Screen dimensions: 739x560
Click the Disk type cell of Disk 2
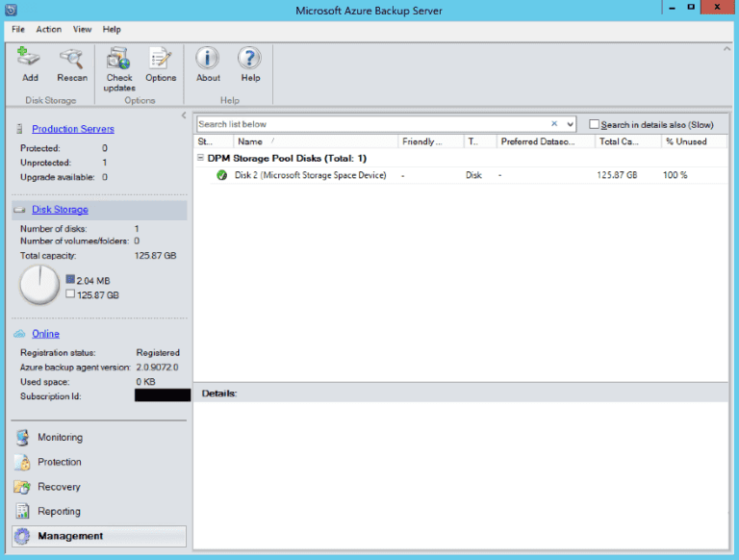click(x=473, y=175)
